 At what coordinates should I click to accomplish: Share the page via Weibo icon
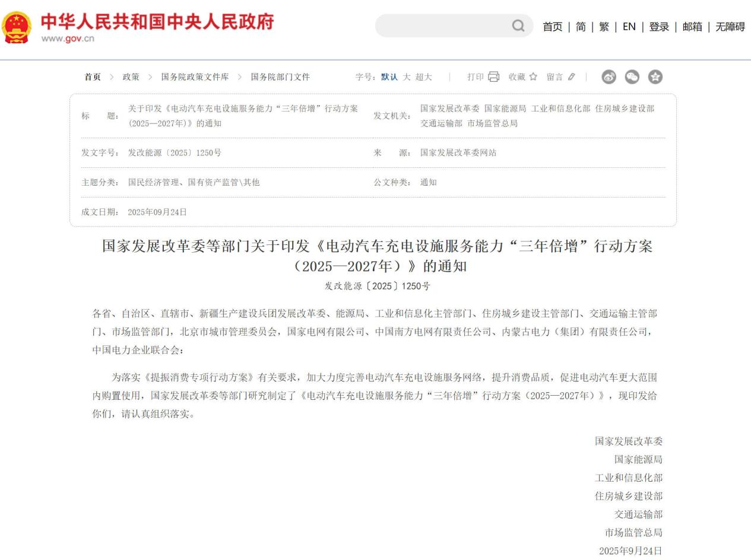pyautogui.click(x=609, y=77)
